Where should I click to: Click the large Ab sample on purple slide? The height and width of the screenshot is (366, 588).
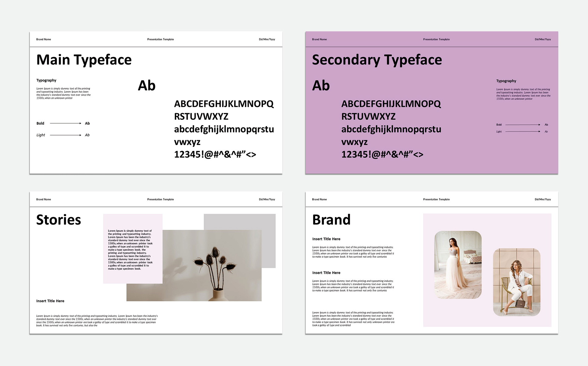coord(321,86)
